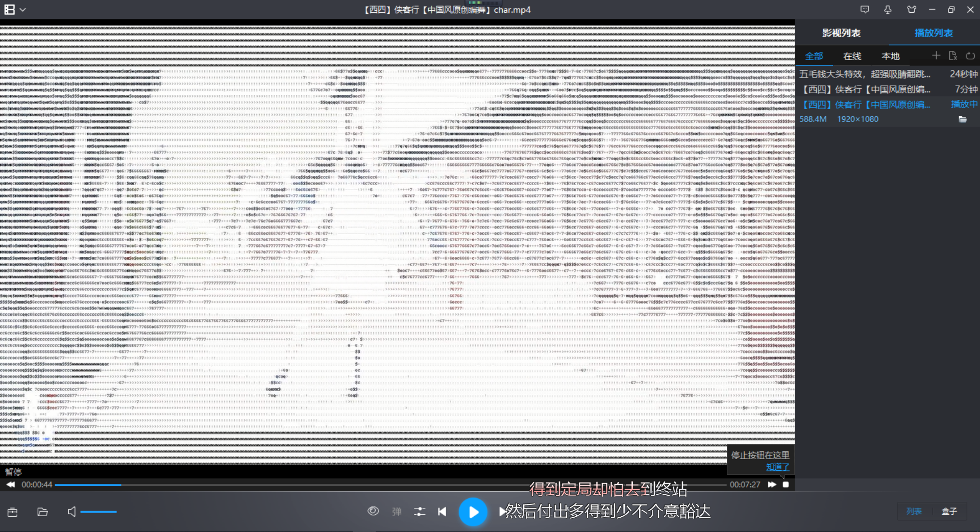
Task: Change the playlist loop mode icon
Action: coord(970,56)
